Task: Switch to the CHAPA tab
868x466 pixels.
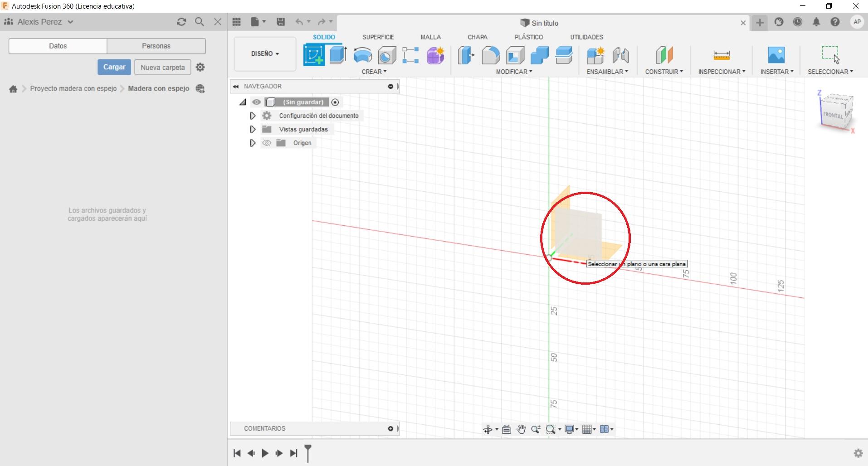Action: click(x=478, y=37)
